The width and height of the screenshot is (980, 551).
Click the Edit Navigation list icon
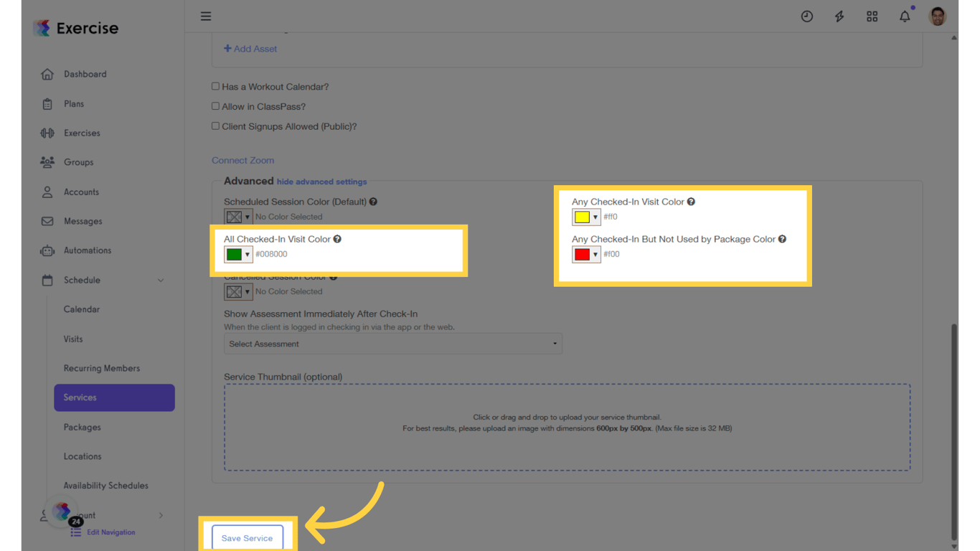(x=75, y=532)
